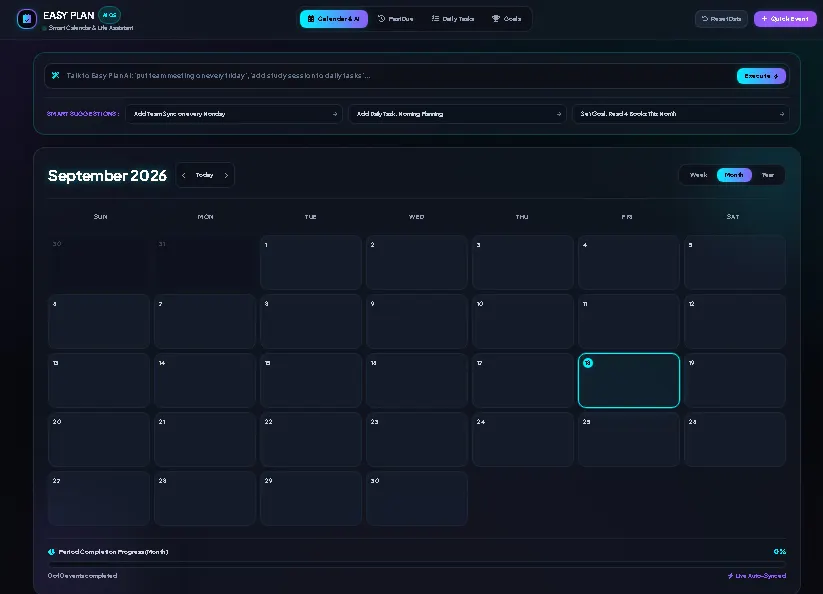The width and height of the screenshot is (823, 594).
Task: Select September 20 calendar cell
Action: pos(99,440)
